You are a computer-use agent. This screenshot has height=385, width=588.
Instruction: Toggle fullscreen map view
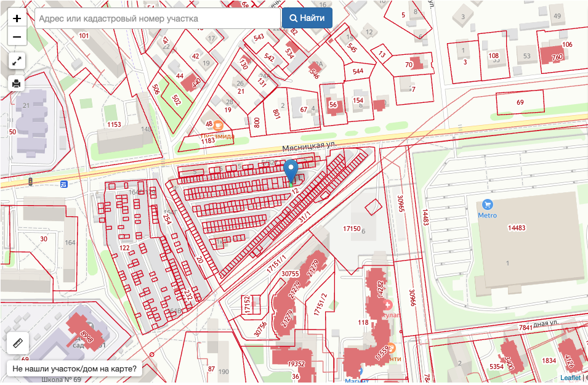coord(17,61)
